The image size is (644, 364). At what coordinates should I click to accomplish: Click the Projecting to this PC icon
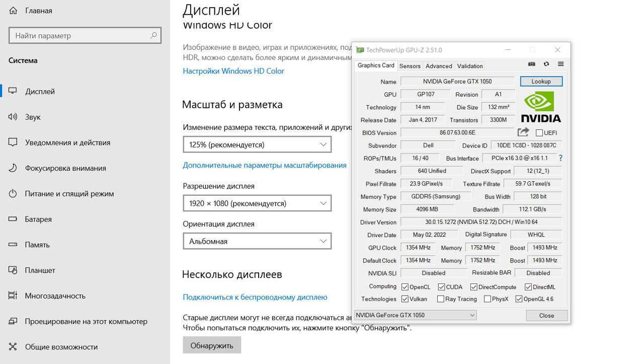click(x=13, y=322)
